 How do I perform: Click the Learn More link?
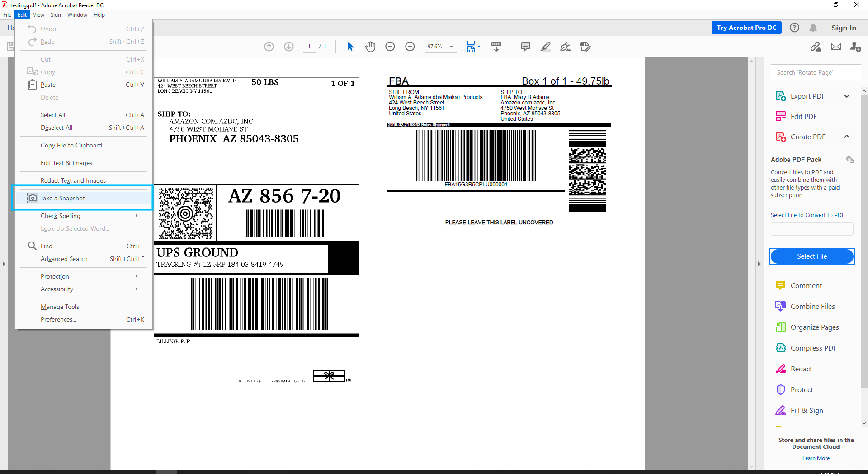point(816,458)
